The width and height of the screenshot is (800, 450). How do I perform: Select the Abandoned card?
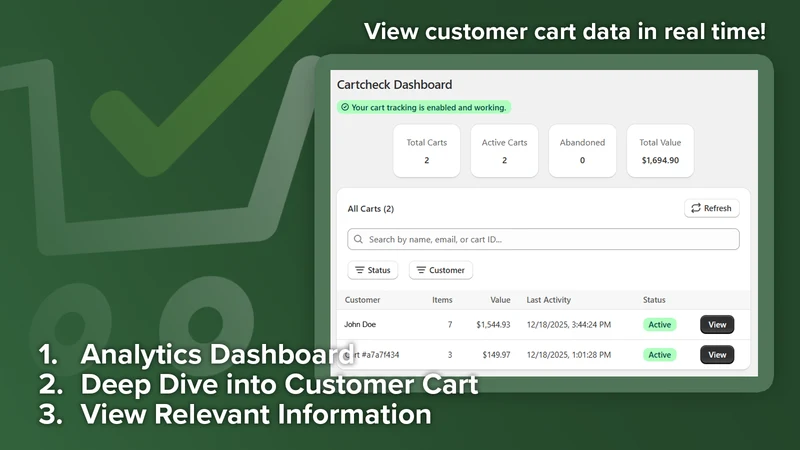[x=582, y=151]
